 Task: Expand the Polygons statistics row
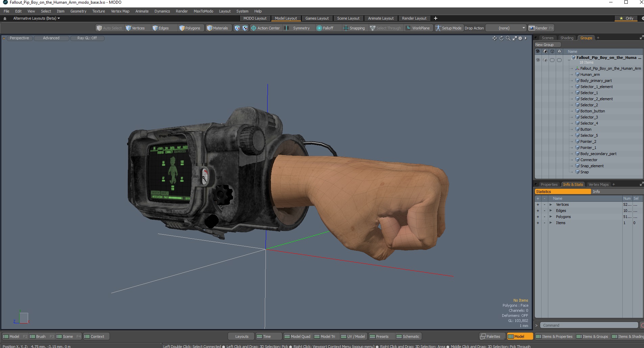551,217
